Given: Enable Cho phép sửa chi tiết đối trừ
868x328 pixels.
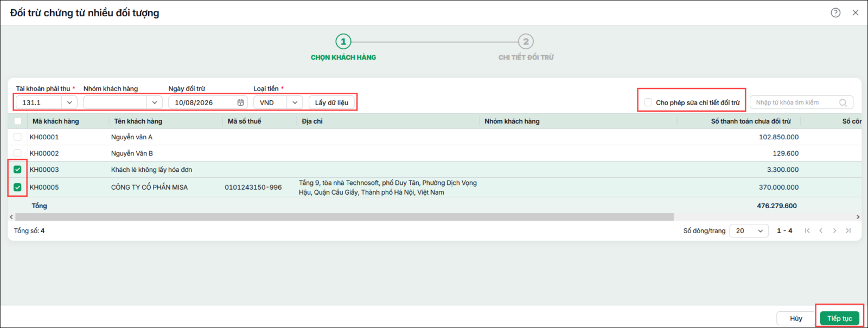Looking at the screenshot, I should pos(648,102).
